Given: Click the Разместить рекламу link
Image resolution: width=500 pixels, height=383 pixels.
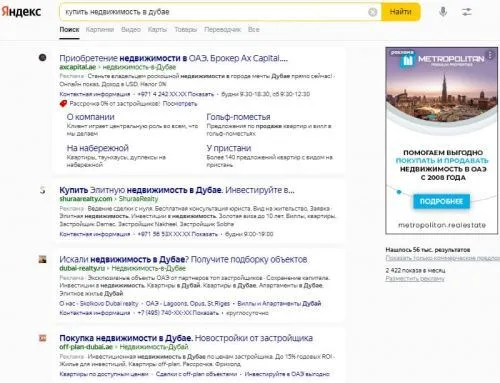Looking at the screenshot, I should (415, 279).
